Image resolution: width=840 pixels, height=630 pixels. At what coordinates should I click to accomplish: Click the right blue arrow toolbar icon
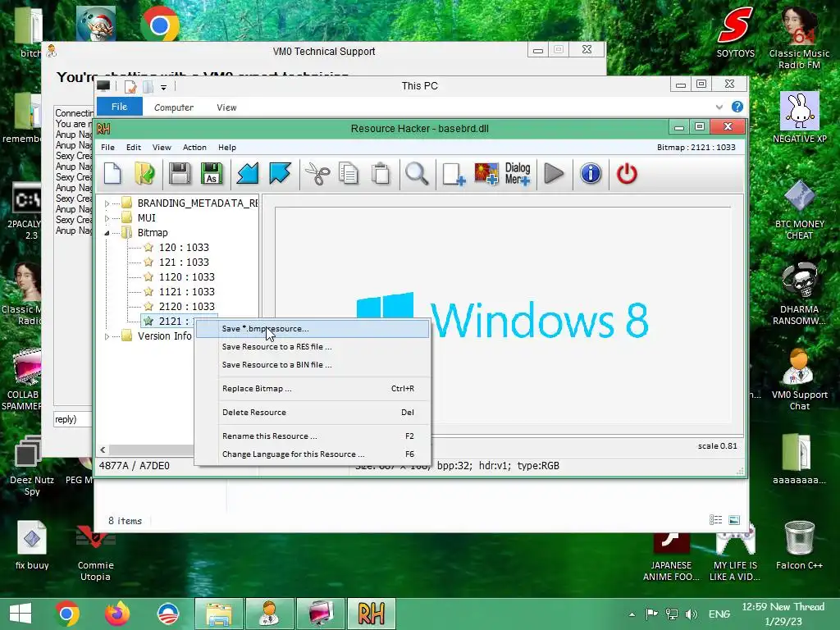[280, 174]
